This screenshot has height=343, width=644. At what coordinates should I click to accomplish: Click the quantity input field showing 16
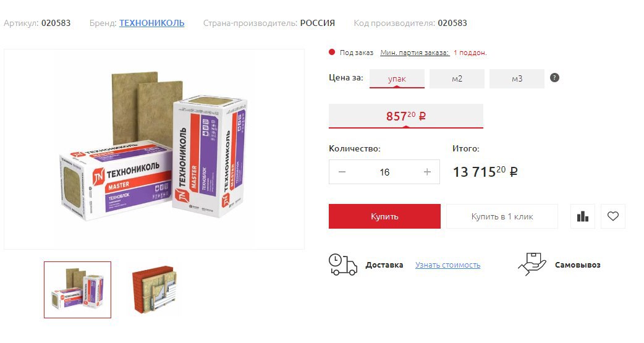pos(384,172)
